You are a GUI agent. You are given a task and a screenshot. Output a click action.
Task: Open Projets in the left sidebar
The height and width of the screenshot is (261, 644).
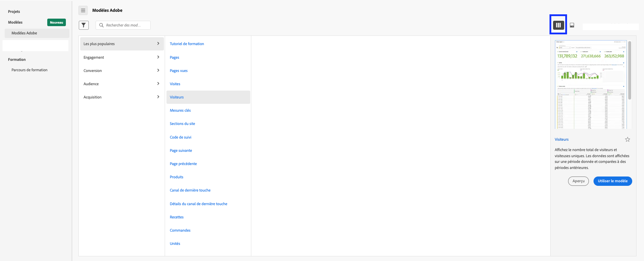pyautogui.click(x=14, y=11)
